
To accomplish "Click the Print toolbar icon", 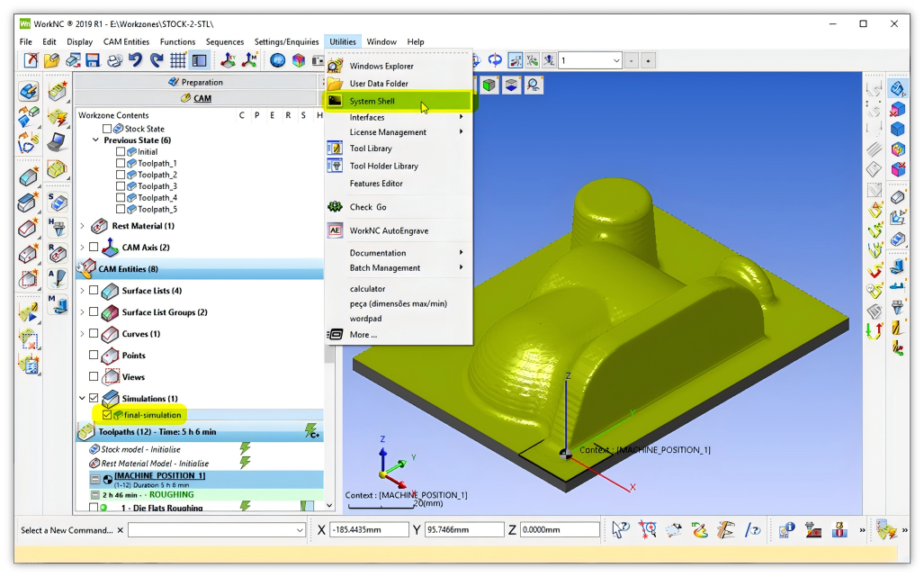I will (114, 60).
